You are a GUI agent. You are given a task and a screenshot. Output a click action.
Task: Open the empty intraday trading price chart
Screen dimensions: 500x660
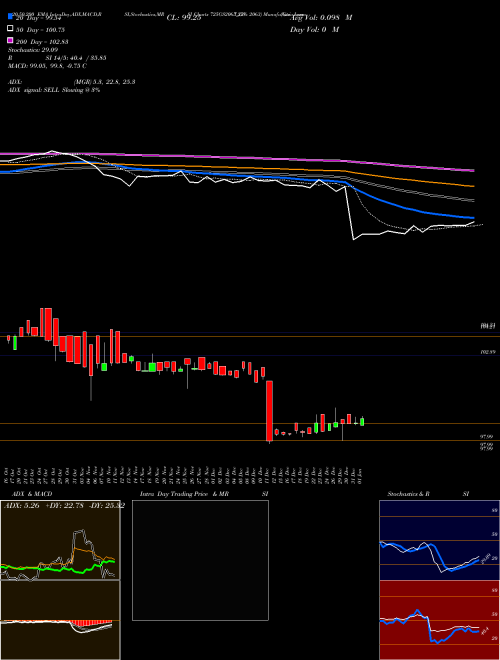[200, 560]
